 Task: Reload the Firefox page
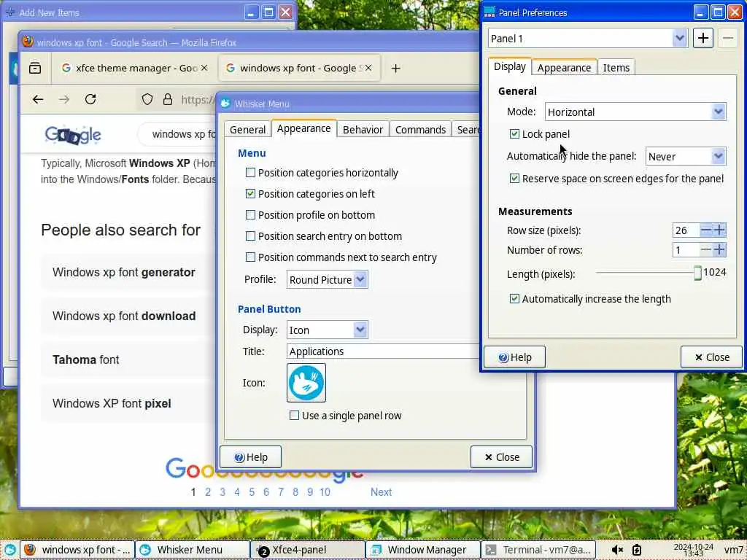click(90, 99)
